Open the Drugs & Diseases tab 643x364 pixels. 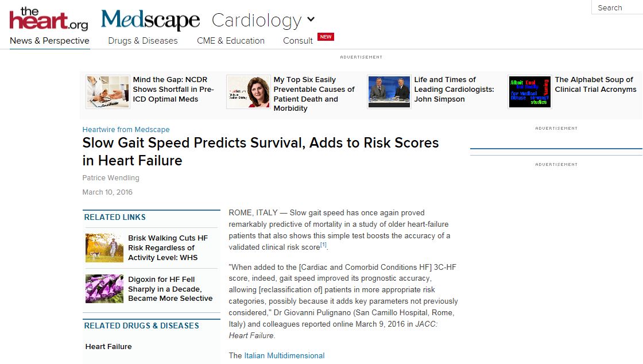[143, 41]
